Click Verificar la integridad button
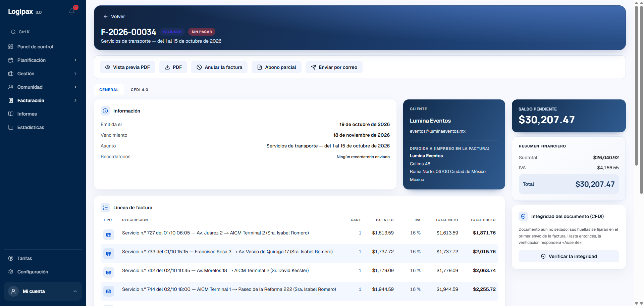The height and width of the screenshot is (306, 644). click(x=569, y=256)
